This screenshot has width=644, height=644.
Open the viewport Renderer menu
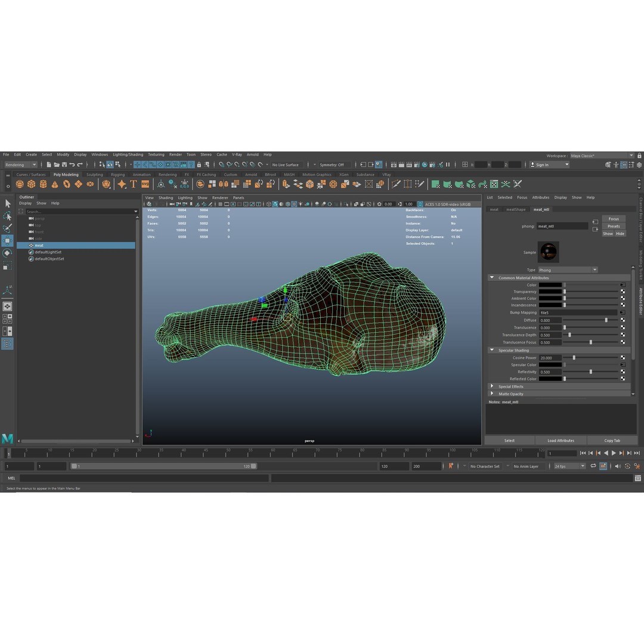pos(220,197)
